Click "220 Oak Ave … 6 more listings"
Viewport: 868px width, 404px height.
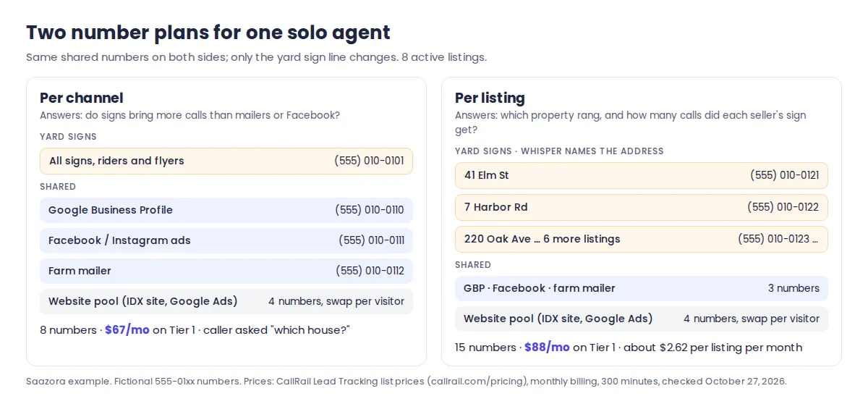click(x=542, y=239)
